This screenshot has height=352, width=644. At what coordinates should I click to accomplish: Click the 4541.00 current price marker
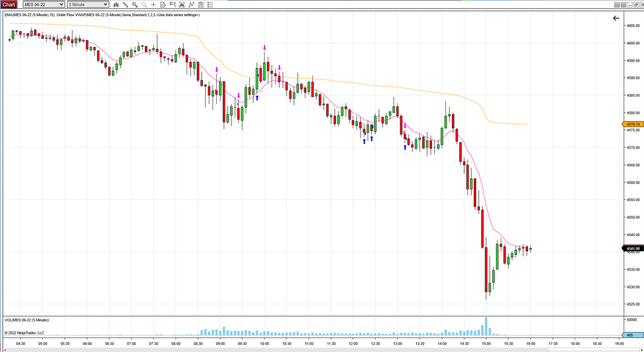coord(632,248)
